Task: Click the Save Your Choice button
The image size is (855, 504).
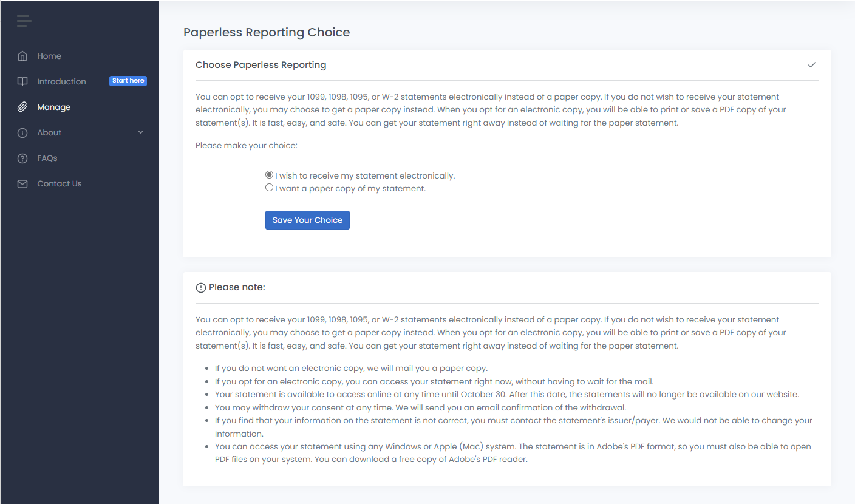Action: click(x=307, y=220)
